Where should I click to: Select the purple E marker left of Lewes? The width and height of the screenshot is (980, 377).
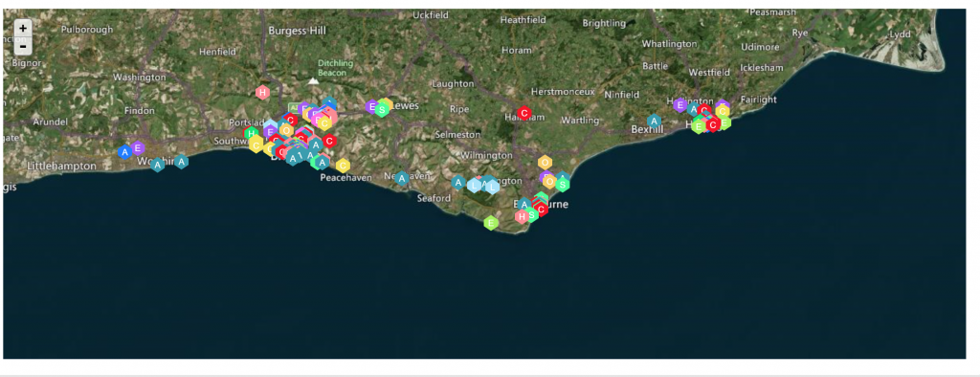[372, 107]
